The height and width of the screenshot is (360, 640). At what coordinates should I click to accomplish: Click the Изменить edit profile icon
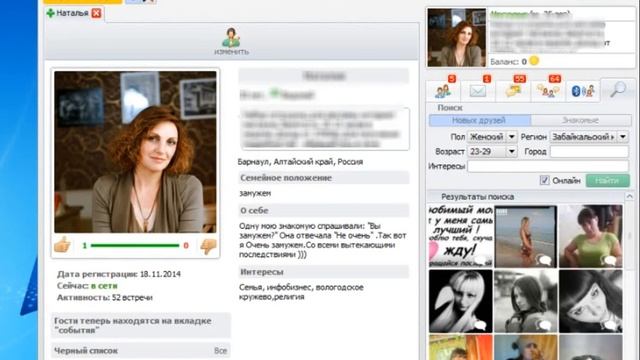click(231, 41)
